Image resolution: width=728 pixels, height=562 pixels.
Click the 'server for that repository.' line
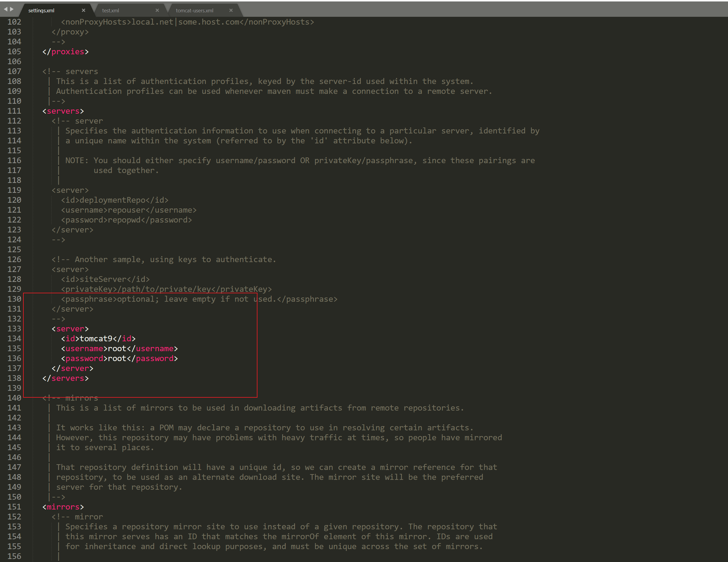(119, 487)
